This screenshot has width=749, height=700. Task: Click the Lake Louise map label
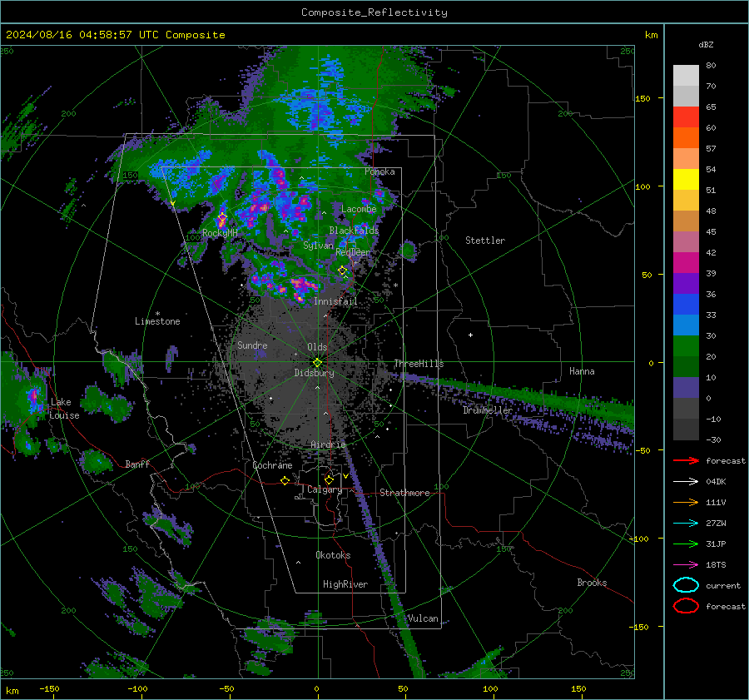[x=64, y=409]
